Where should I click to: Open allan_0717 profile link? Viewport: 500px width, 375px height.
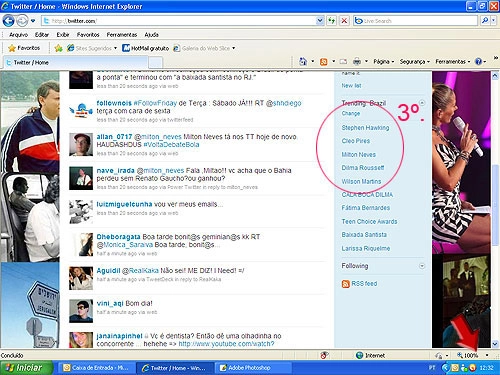[x=114, y=137]
